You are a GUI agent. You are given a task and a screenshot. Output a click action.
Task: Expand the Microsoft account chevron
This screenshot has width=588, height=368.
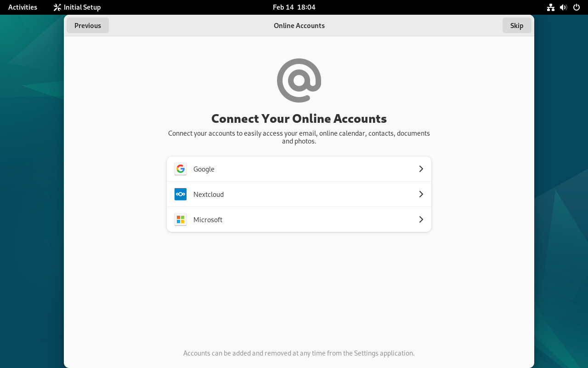click(x=421, y=219)
